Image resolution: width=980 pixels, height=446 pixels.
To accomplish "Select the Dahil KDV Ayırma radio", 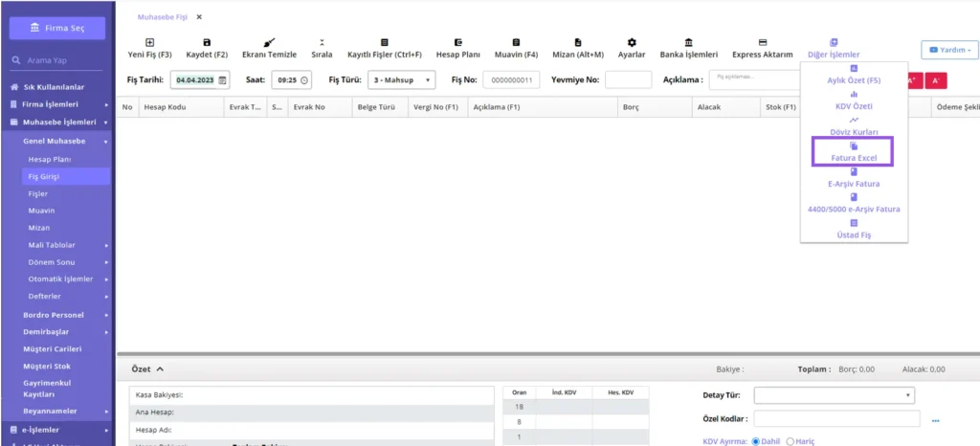I will [756, 441].
